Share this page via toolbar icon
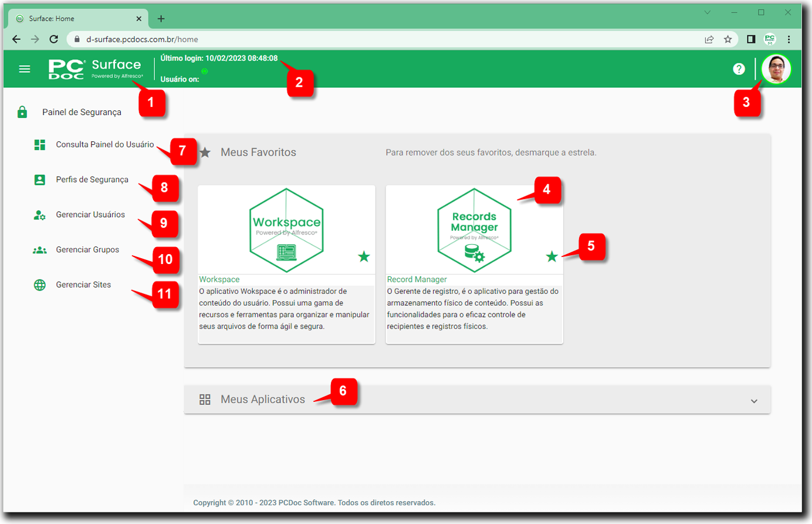Viewport: 812px width, 524px height. 709,39
